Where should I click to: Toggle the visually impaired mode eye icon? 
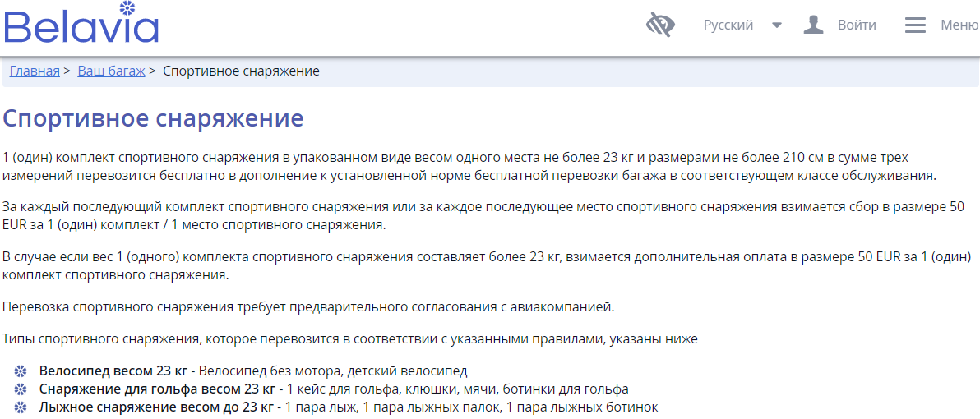[660, 25]
